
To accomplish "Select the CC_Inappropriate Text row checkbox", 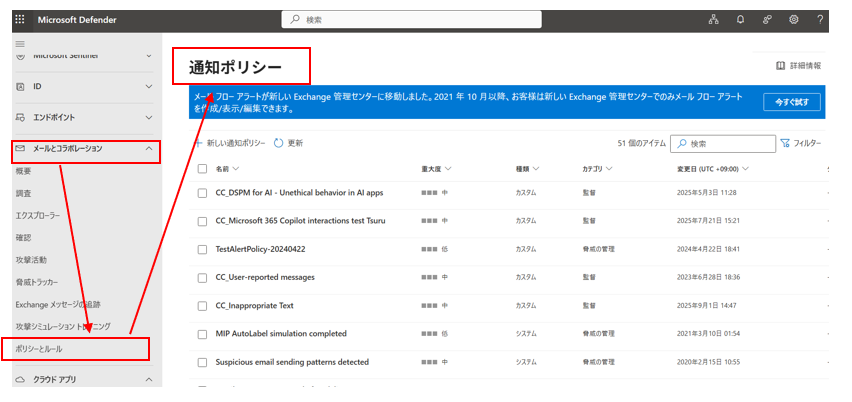I will point(202,305).
